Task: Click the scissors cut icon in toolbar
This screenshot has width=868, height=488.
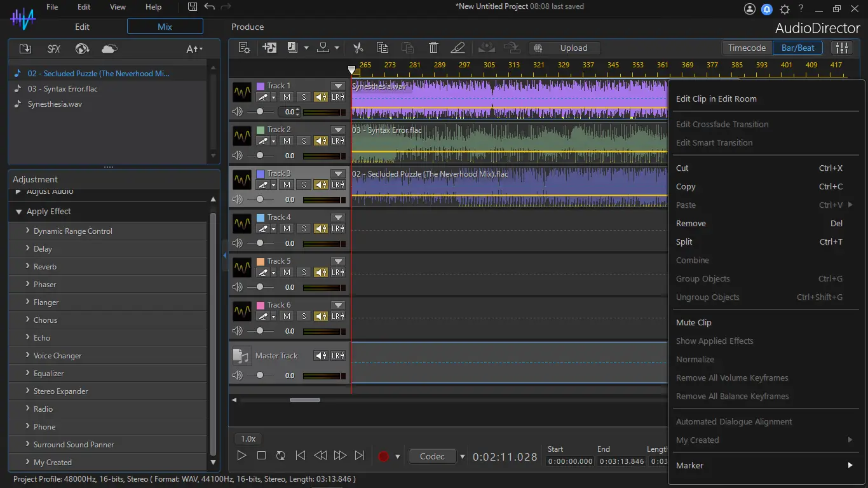Action: point(358,48)
